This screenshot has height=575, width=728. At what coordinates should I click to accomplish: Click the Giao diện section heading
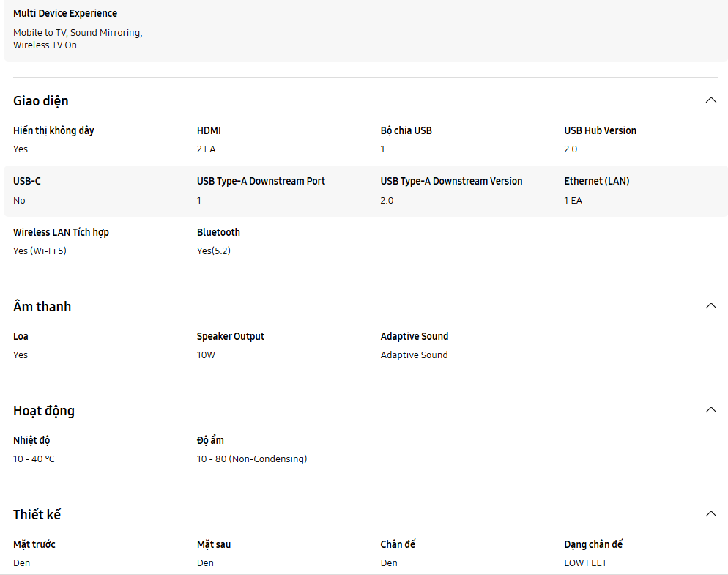[x=41, y=101]
